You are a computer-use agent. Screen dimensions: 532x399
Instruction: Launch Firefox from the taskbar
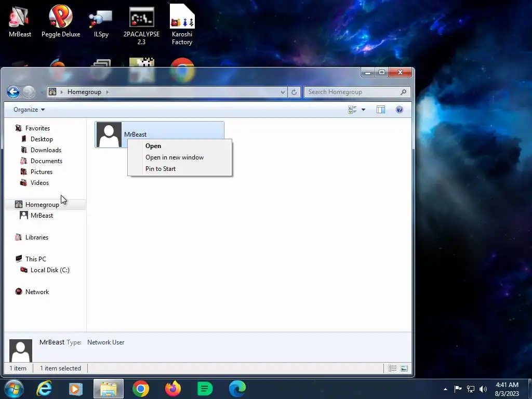pos(173,389)
